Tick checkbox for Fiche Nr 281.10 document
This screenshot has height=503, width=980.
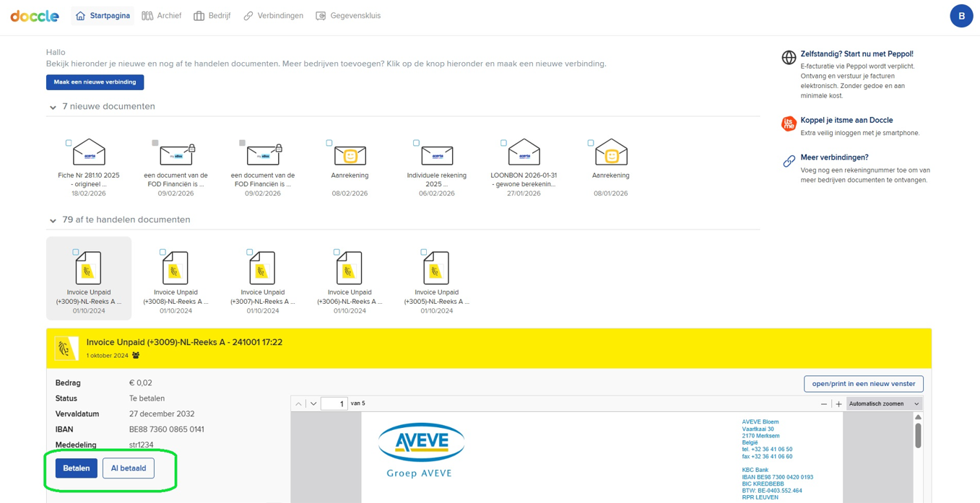[x=69, y=143]
